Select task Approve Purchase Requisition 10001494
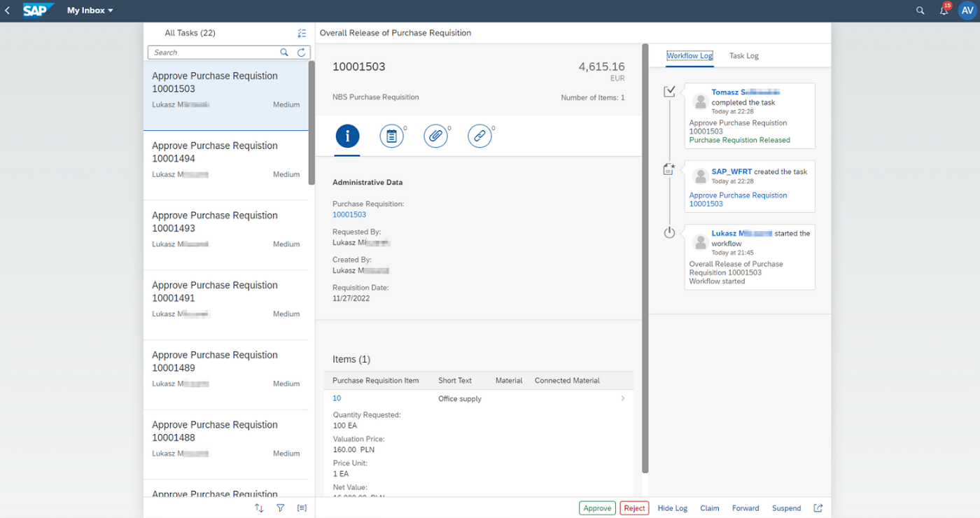The image size is (980, 518). (225, 166)
